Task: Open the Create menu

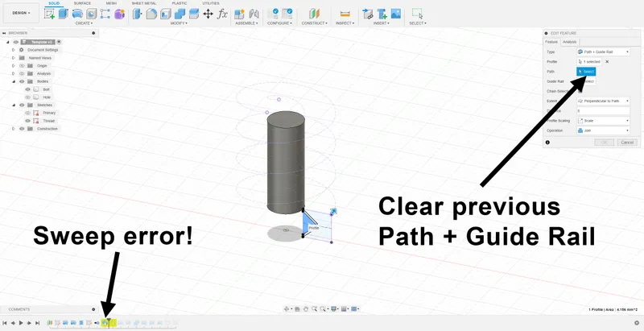Action: click(84, 23)
